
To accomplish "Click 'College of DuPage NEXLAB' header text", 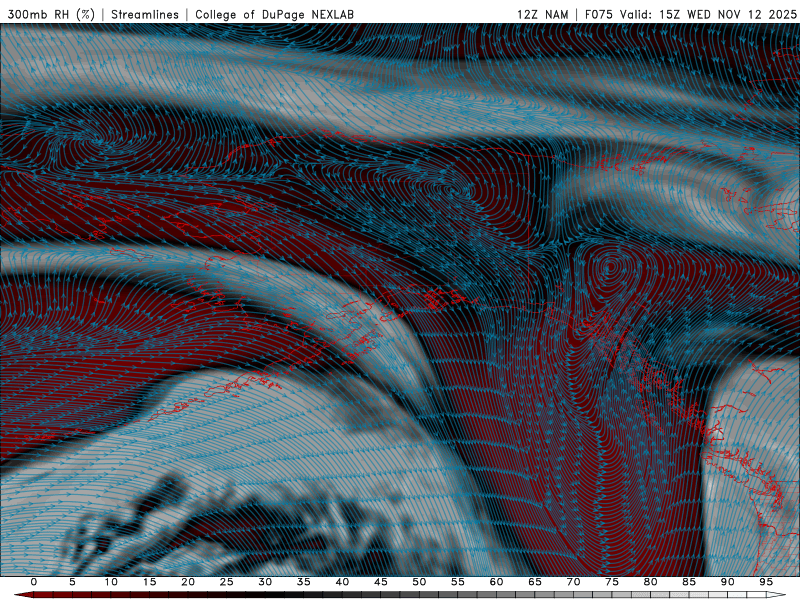I will (x=274, y=14).
